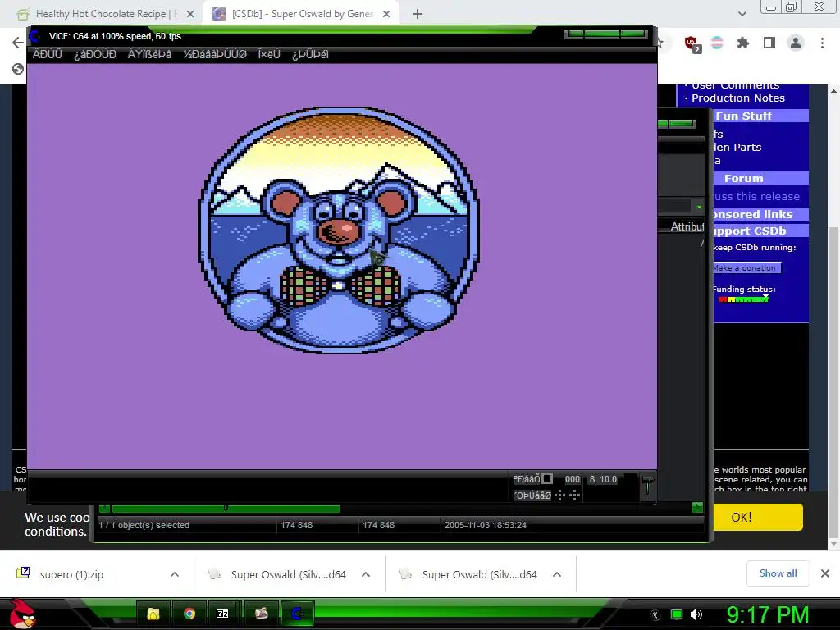Click the fourth taskbar app icon
Screen dimensions: 840x630
point(262,614)
